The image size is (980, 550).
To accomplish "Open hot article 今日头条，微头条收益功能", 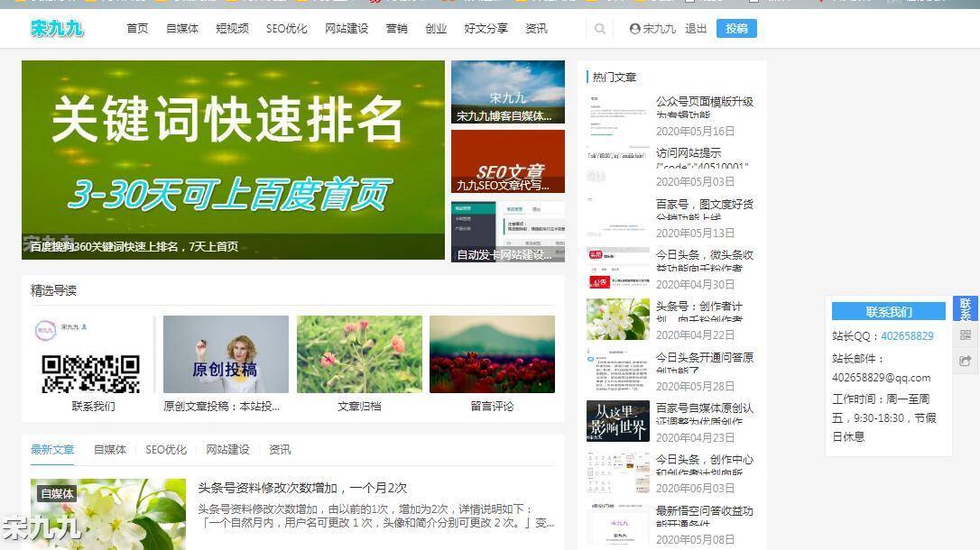I will click(x=705, y=261).
